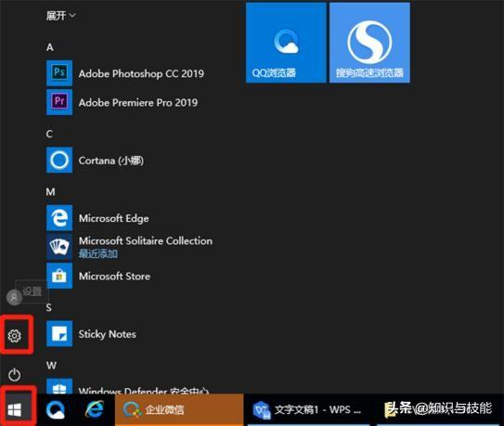Open the 搜狗高速浏览器 tile
The height and width of the screenshot is (426, 504).
point(369,43)
